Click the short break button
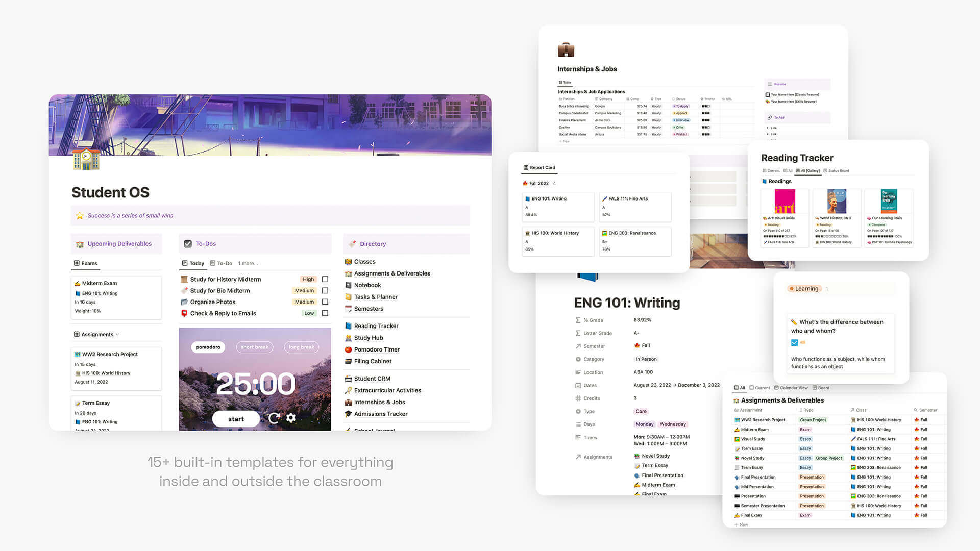980x551 pixels. tap(255, 346)
